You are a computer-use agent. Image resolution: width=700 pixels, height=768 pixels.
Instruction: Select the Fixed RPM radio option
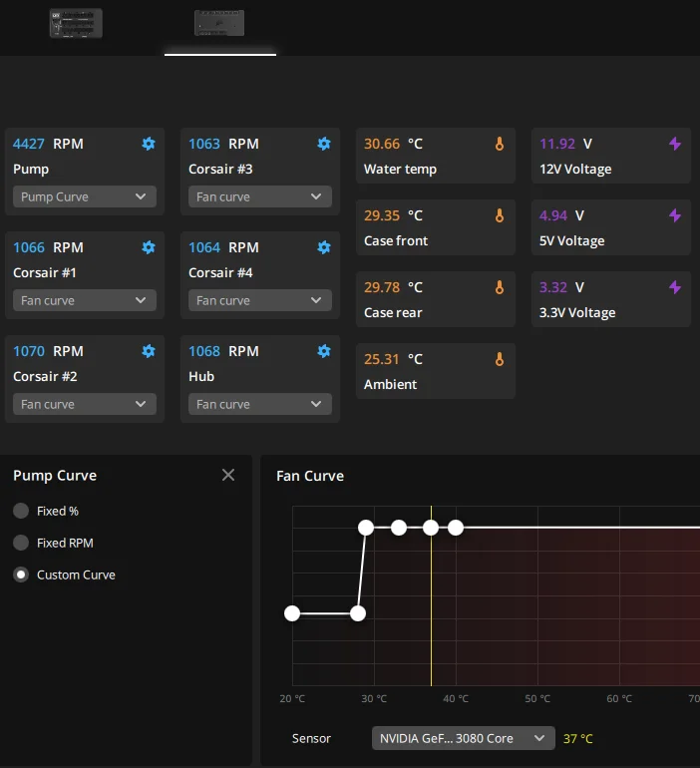click(x=21, y=543)
